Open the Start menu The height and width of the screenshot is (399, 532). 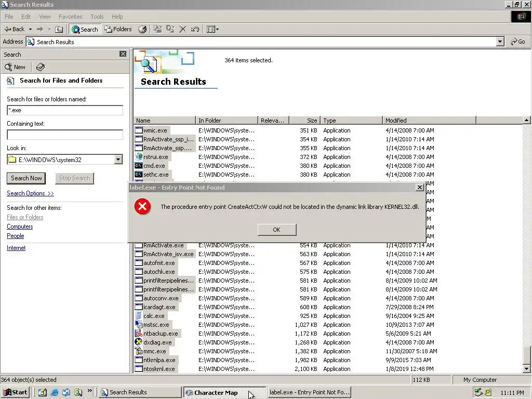coord(15,392)
